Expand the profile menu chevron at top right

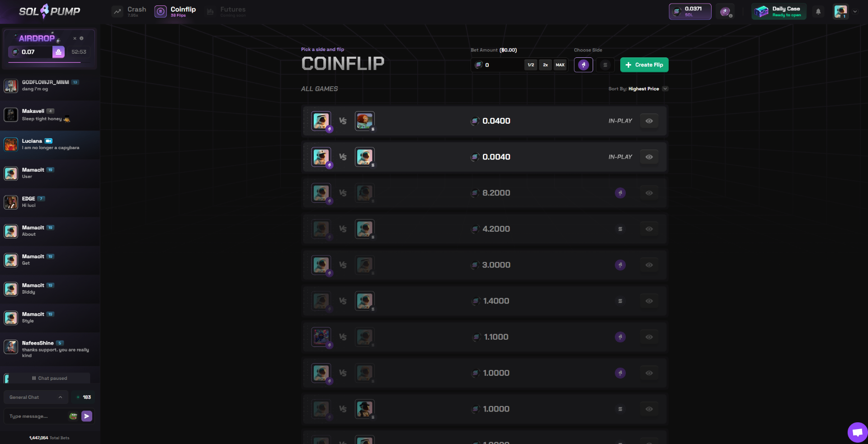coord(856,12)
